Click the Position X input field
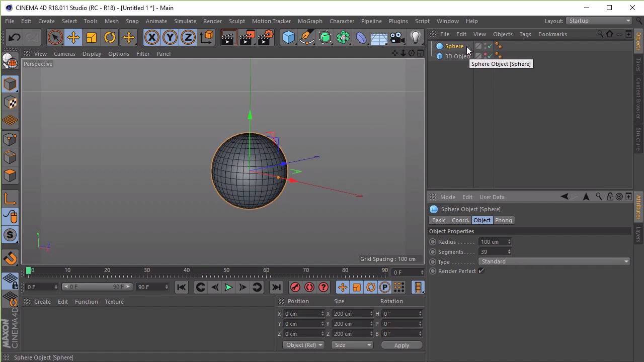The width and height of the screenshot is (644, 362). 302,314
